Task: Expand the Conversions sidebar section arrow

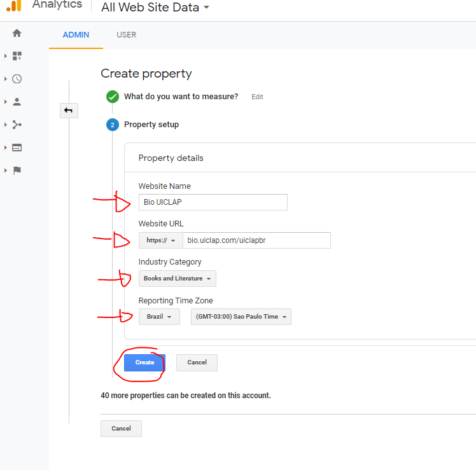Action: coord(6,170)
